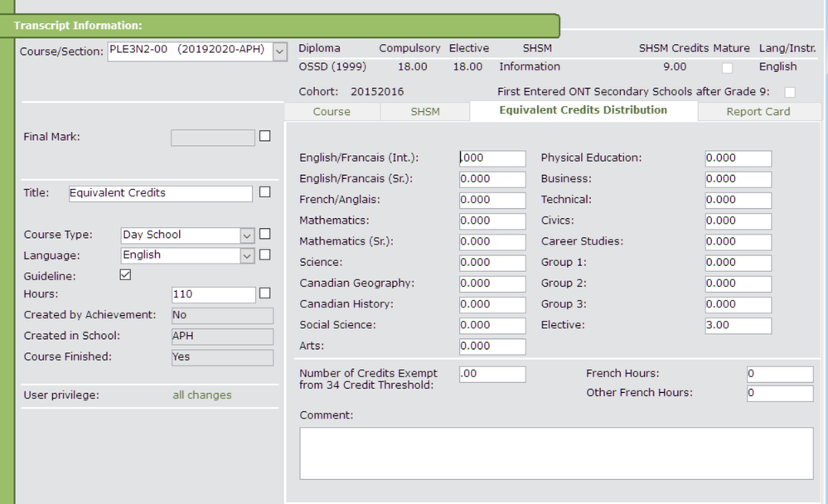
Task: Check First Entered ONT Secondary Schools box
Action: (790, 91)
